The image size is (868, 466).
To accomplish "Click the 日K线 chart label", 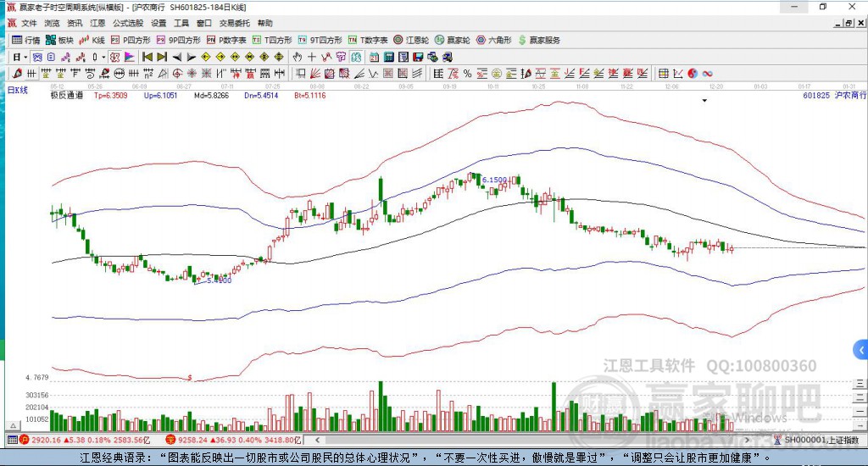I will 18,90.
